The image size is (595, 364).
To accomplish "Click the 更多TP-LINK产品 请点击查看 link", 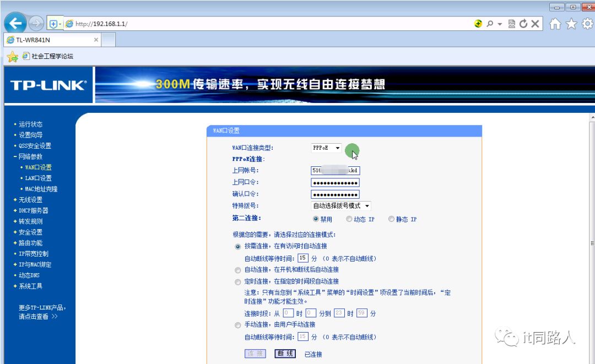I will pos(42,312).
